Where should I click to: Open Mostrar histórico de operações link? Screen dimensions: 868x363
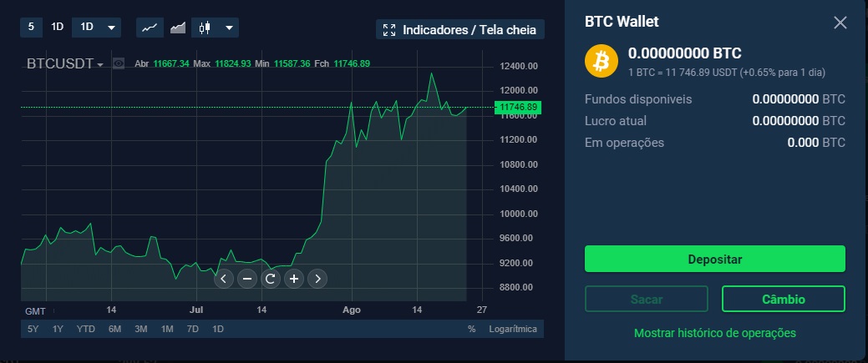[714, 333]
